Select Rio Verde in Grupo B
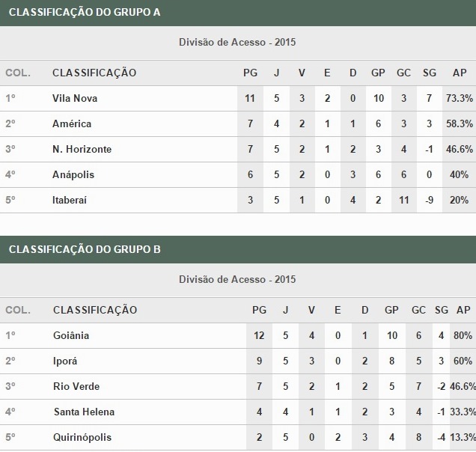 point(76,386)
